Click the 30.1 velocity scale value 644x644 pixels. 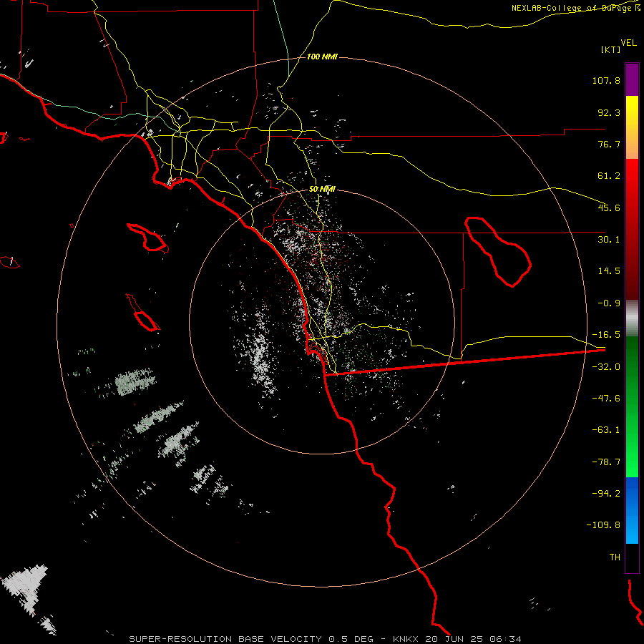click(x=609, y=240)
